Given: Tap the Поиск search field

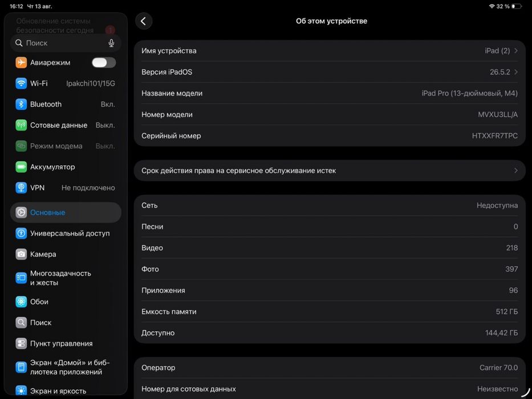Looking at the screenshot, I should 66,43.
